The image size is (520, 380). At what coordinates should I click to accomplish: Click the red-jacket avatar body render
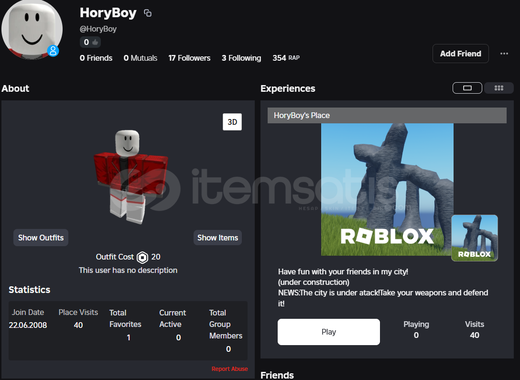click(131, 177)
